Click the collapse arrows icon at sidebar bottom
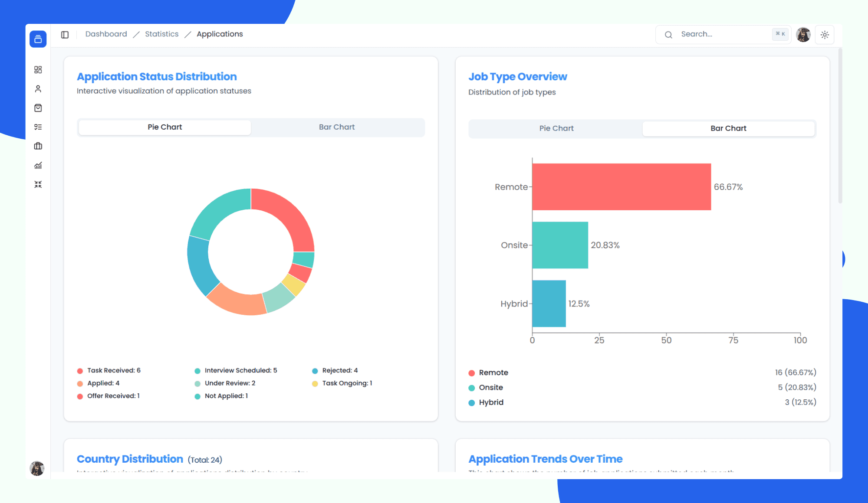 (38, 184)
